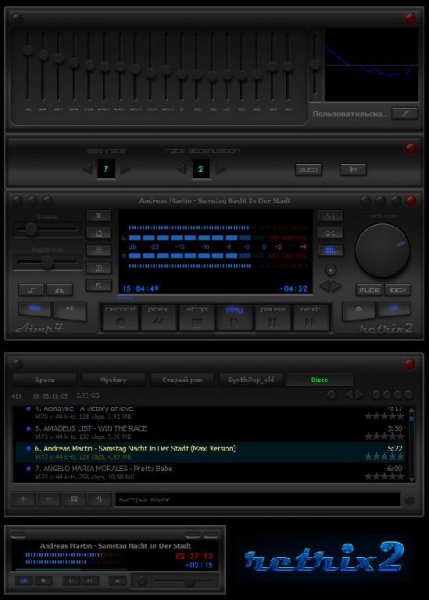Click the eject open-file button
The height and width of the screenshot is (600, 429).
point(358,310)
